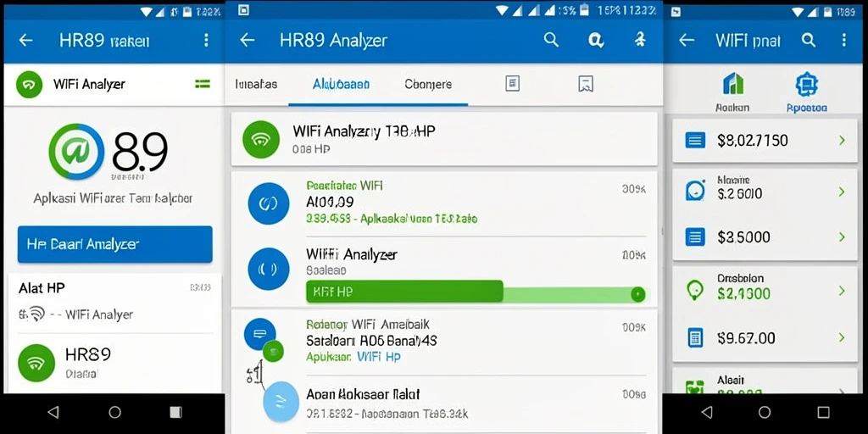Screen dimensions: 868x434
Task: Tap small green badge on message icon
Action: point(273,350)
